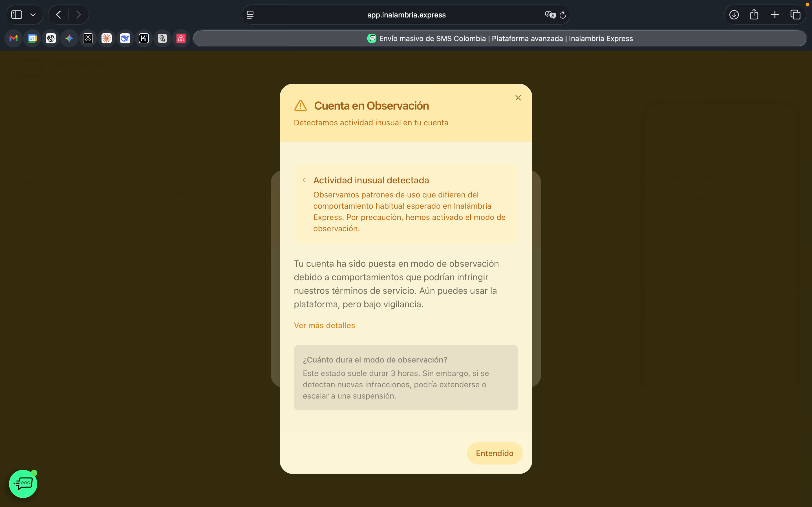This screenshot has width=812, height=507.
Task: Open the ChatGPT pinned tab
Action: tap(51, 39)
